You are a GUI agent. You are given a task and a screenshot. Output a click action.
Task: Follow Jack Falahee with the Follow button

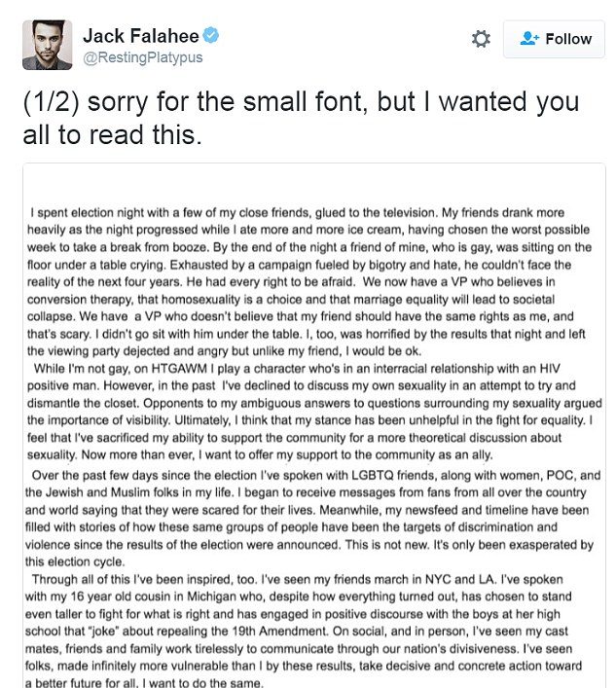coord(554,39)
